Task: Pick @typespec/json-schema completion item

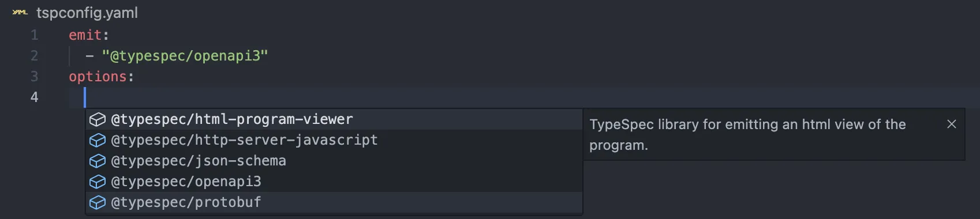Action: point(334,161)
